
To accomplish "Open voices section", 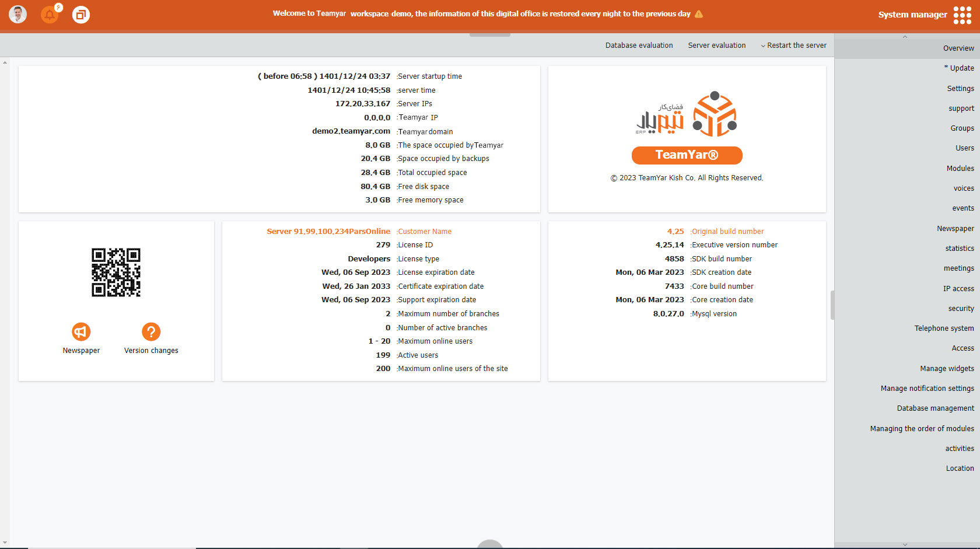I will tap(964, 188).
